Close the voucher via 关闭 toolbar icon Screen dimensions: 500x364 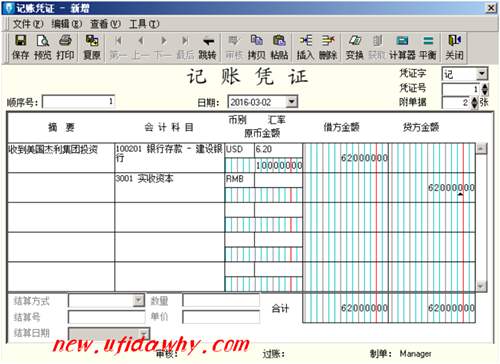pos(454,47)
